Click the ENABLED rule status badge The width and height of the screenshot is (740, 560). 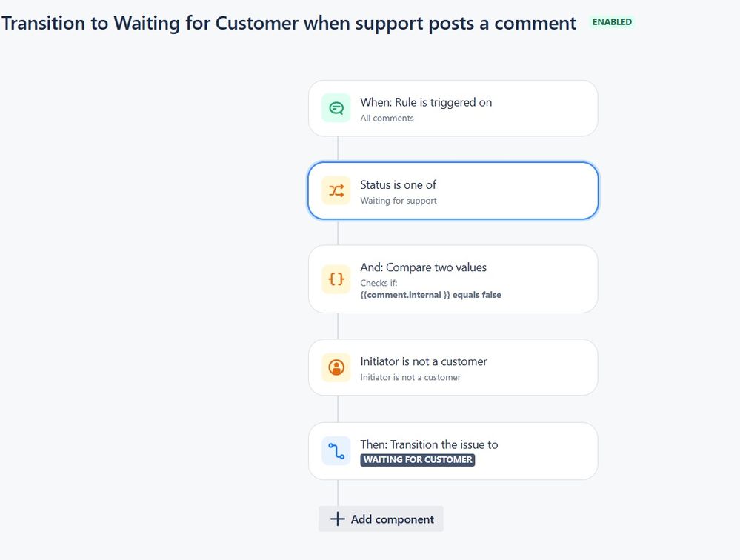pyautogui.click(x=612, y=21)
